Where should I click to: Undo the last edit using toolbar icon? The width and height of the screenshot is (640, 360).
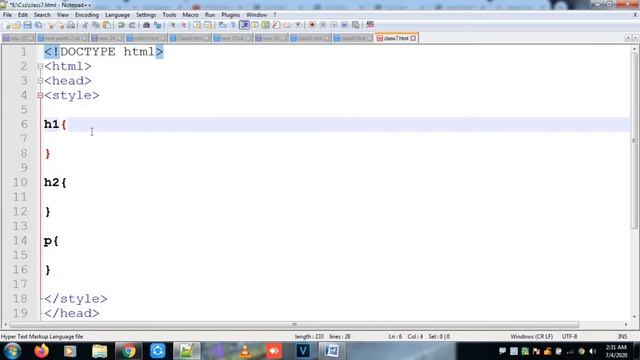121,25
